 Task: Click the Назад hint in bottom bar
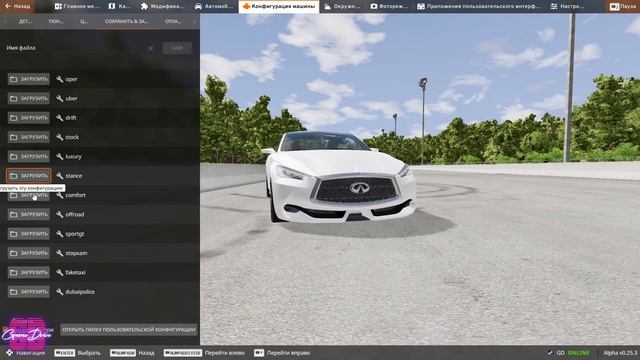point(132,353)
